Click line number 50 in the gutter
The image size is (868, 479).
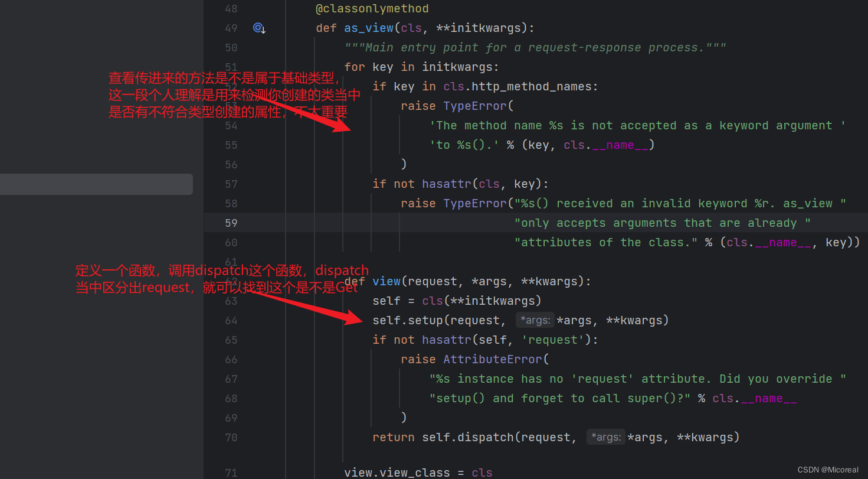click(231, 47)
